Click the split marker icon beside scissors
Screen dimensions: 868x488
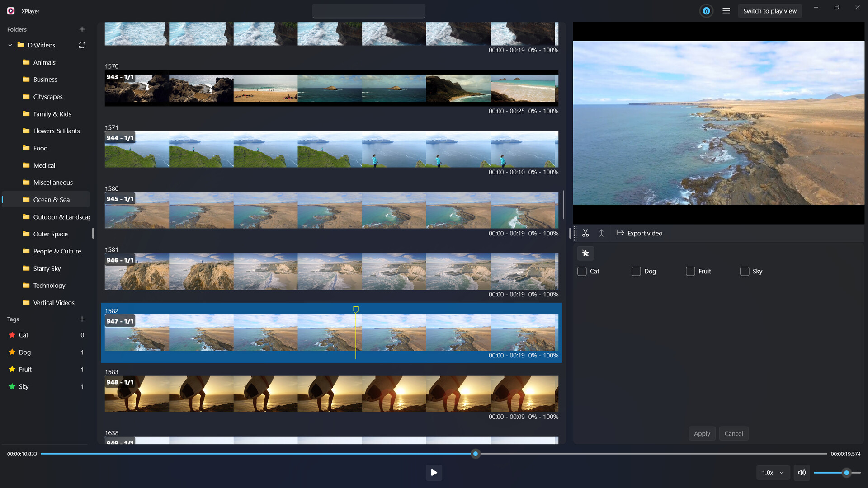pyautogui.click(x=601, y=233)
